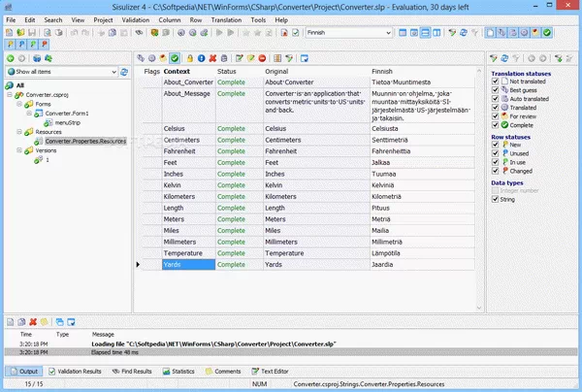Collapse the Forms tree node
Image resolution: width=582 pixels, height=392 pixels.
tap(19, 104)
